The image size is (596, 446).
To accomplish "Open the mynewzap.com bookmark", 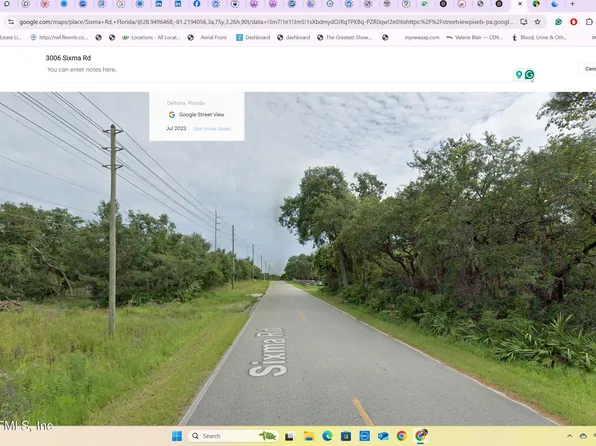I will [x=422, y=37].
